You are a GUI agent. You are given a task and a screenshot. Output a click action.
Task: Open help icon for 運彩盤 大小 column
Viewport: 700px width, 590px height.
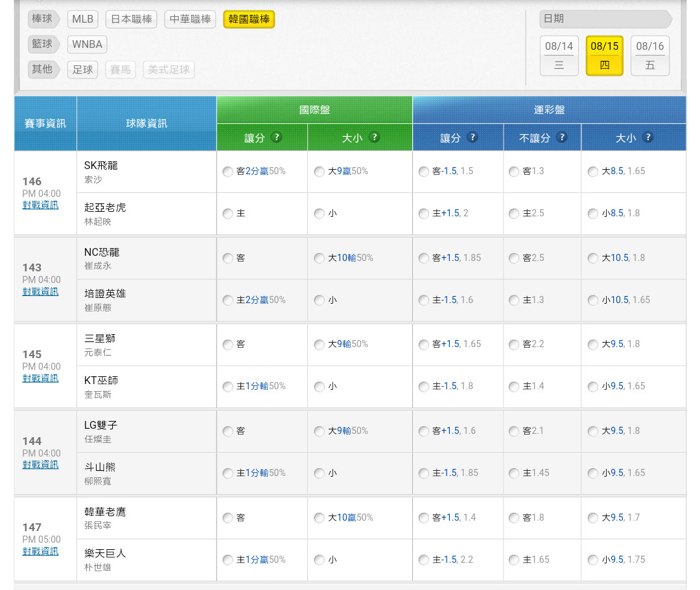pyautogui.click(x=647, y=137)
